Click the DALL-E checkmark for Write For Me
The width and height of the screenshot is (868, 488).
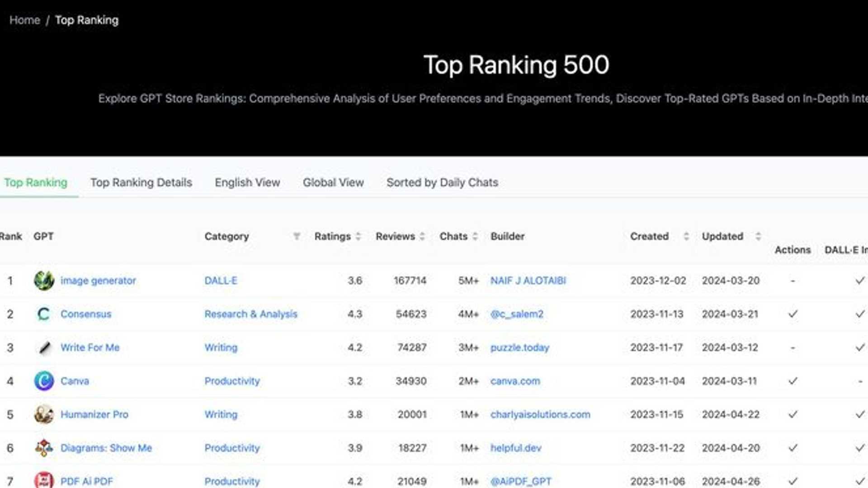pyautogui.click(x=860, y=347)
